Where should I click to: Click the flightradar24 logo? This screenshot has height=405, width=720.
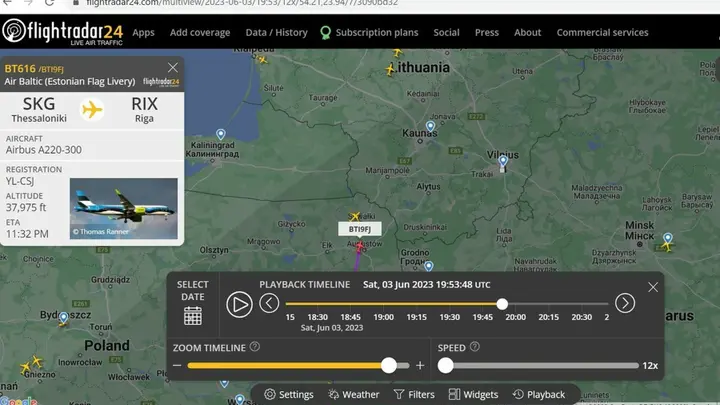pyautogui.click(x=62, y=32)
